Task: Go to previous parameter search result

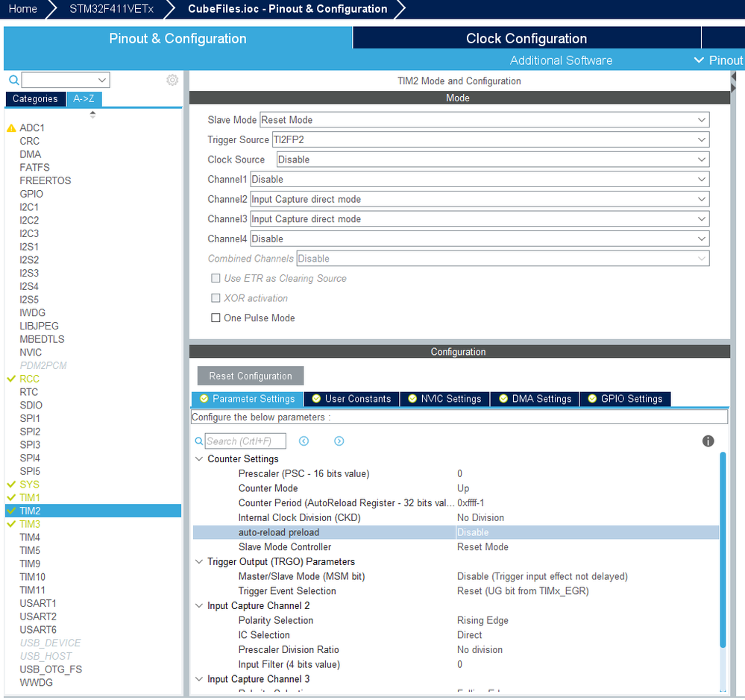Action: (304, 441)
